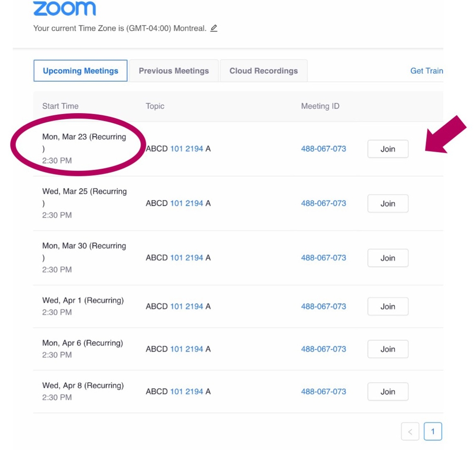Open topic link 101 2194 for Apr 6
476x450 pixels.
coord(187,349)
